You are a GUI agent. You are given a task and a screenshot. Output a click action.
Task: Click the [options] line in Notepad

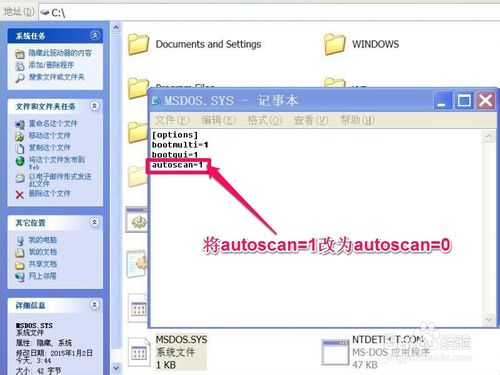coord(175,135)
